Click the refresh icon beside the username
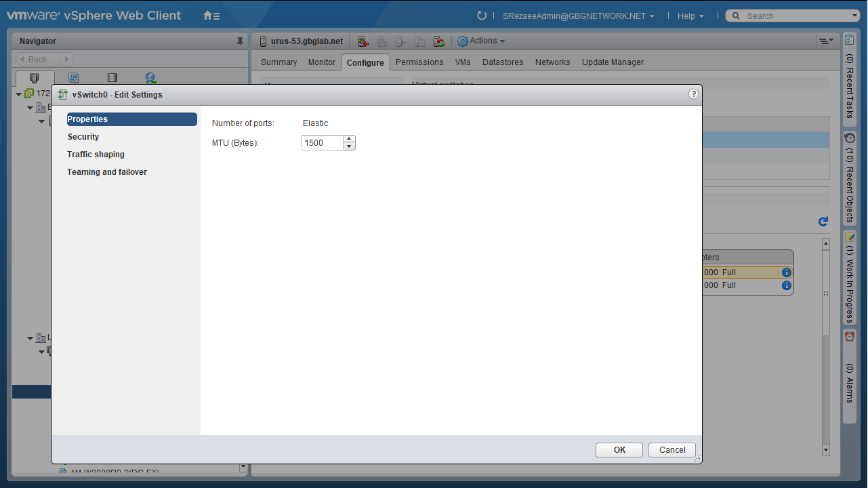Viewport: 868px width, 488px height. tap(482, 16)
